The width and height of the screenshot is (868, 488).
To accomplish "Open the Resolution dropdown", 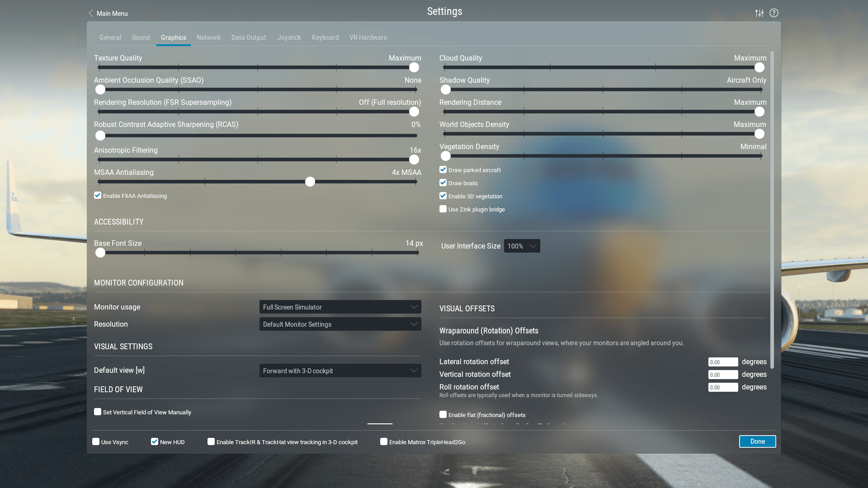I will pyautogui.click(x=340, y=324).
